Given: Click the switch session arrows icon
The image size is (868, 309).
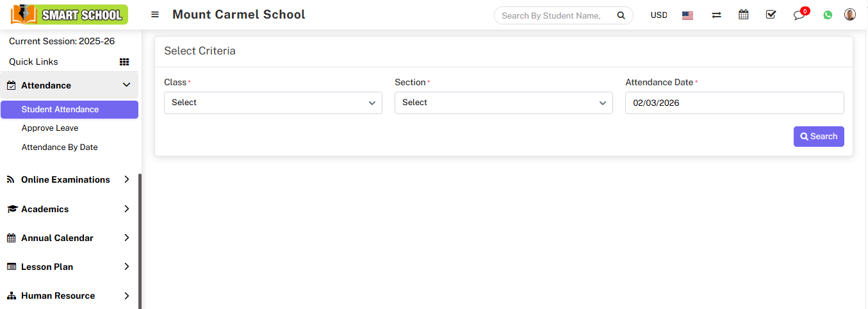Looking at the screenshot, I should click(x=716, y=15).
